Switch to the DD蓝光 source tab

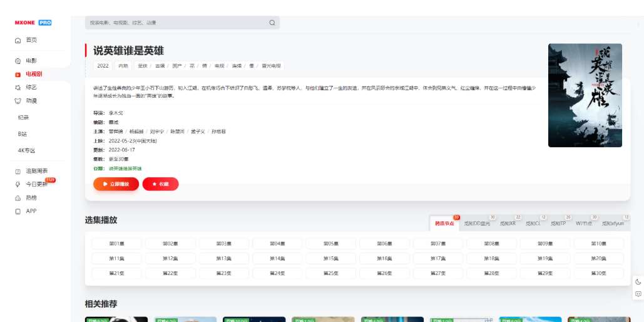(478, 223)
